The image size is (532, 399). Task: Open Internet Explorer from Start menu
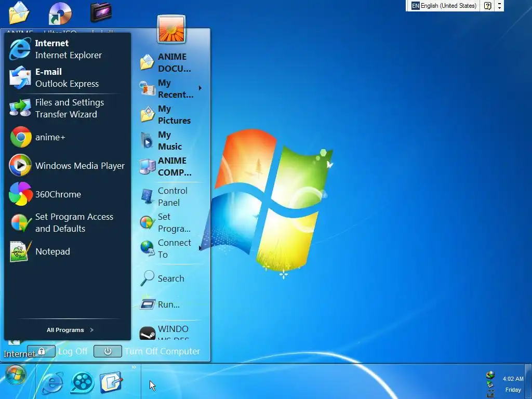67,49
